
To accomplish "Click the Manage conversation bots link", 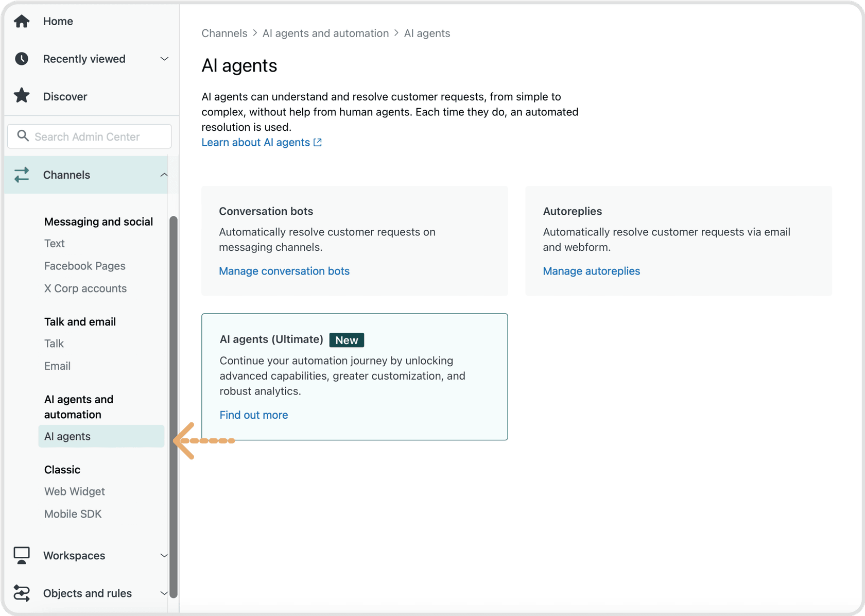I will pyautogui.click(x=284, y=271).
